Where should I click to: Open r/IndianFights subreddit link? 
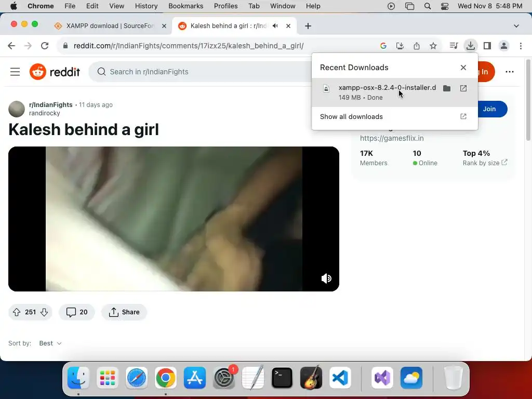pos(51,104)
